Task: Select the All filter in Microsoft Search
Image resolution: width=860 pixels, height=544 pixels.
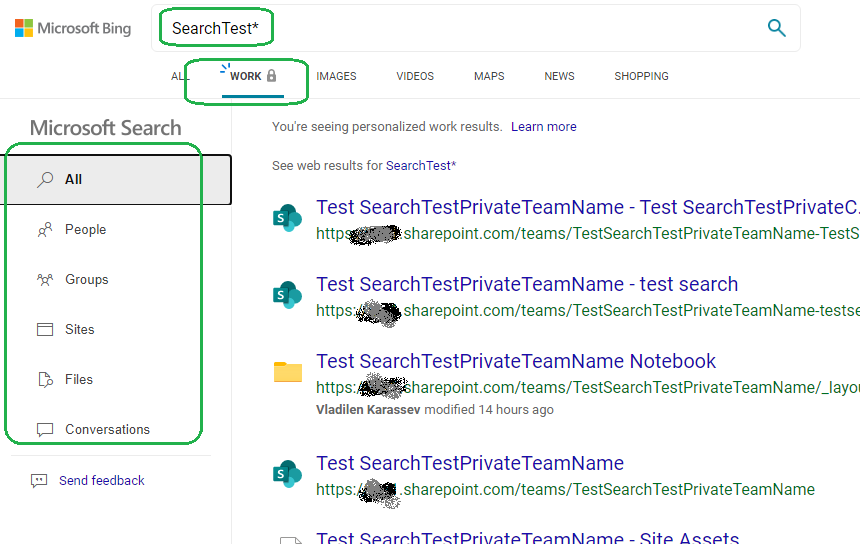Action: [x=116, y=179]
